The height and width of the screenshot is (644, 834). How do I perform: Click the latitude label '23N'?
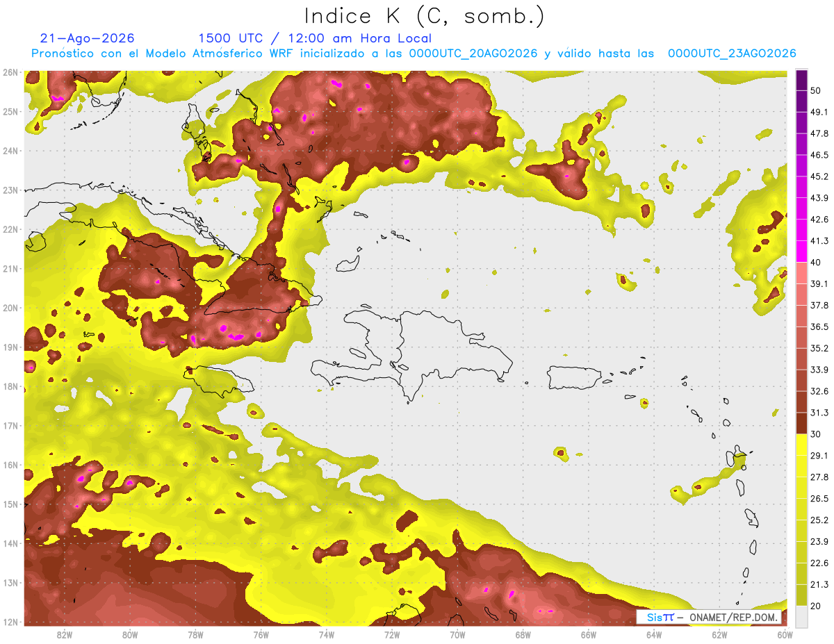tap(10, 190)
